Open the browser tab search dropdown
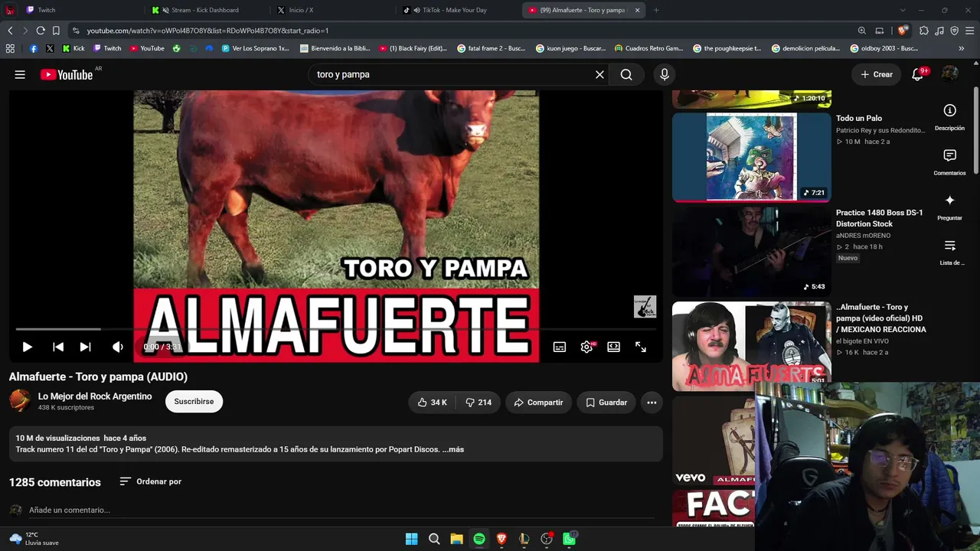 click(903, 10)
